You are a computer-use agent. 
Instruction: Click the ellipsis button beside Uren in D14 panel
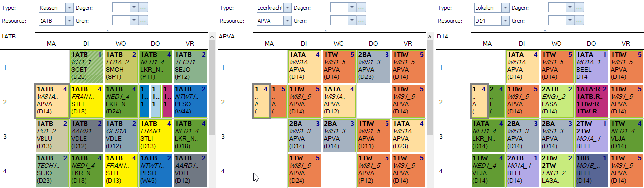(579, 21)
